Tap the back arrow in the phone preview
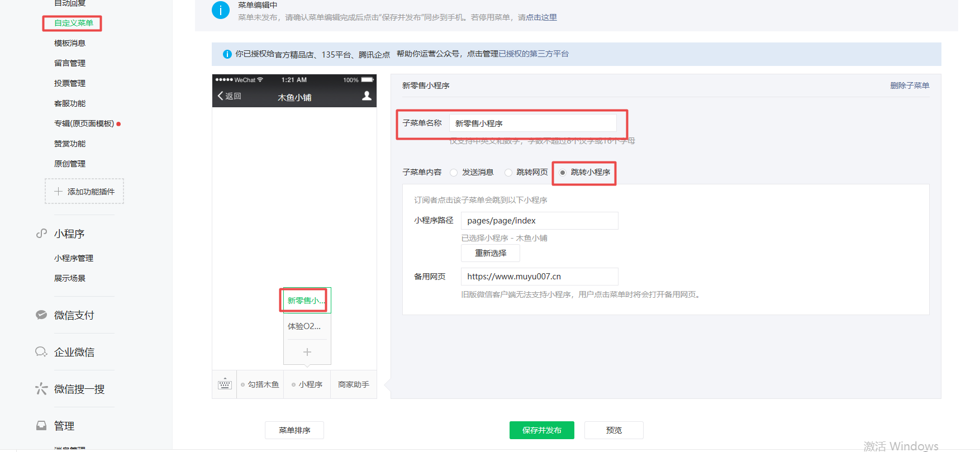 pos(221,96)
